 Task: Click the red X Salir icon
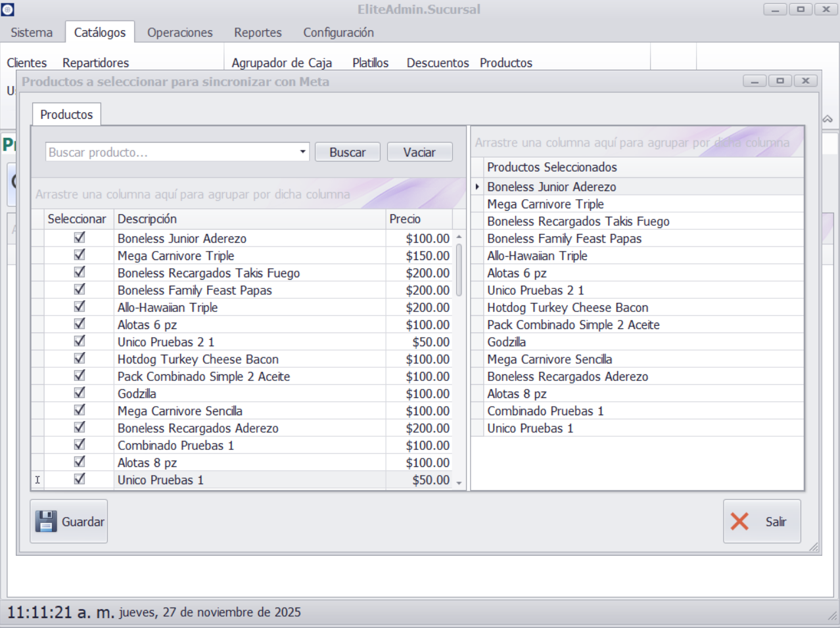(x=739, y=522)
